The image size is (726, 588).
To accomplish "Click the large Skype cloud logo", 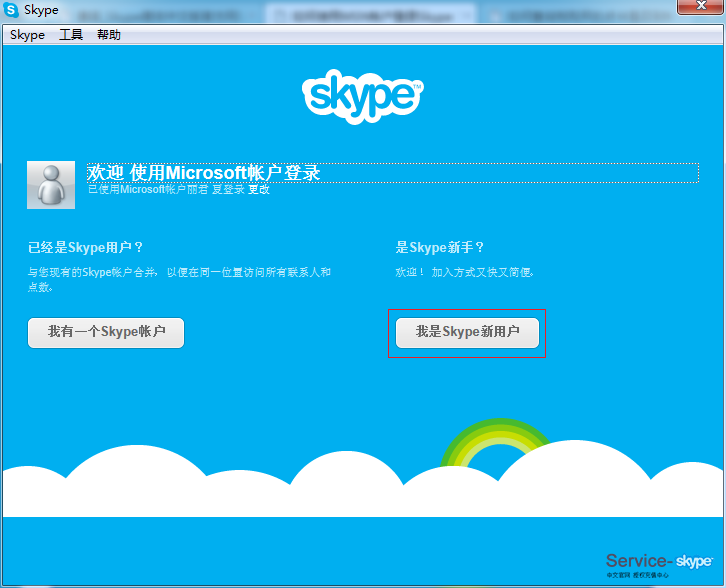I will (x=361, y=95).
